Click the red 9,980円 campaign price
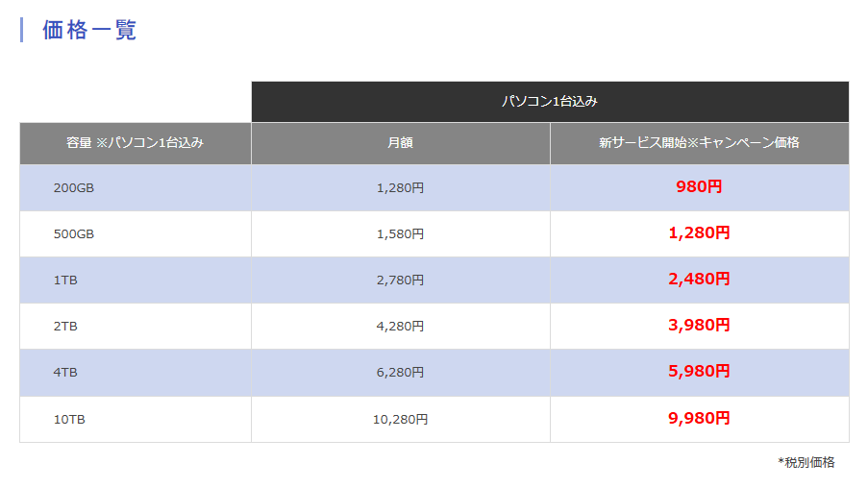Screen dimensions: 868x488 (699, 418)
